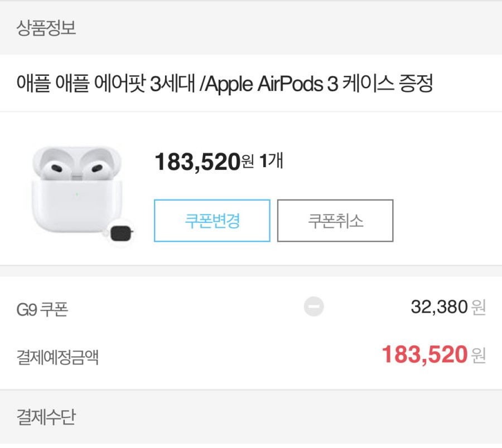This screenshot has width=502, height=448.
Task: Select the 상품정보 section header
Action: 46,28
